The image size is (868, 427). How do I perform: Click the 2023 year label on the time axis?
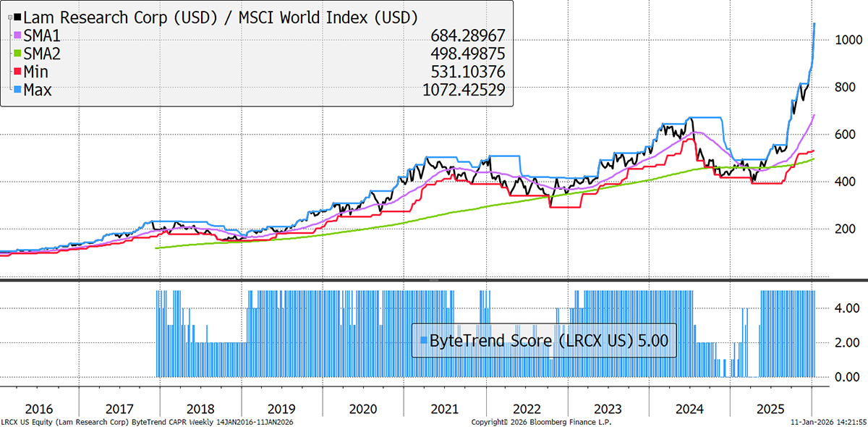(x=608, y=409)
